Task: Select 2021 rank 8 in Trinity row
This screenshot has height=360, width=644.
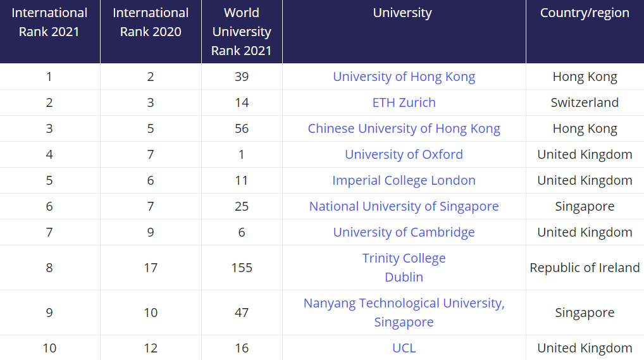Action: point(49,268)
